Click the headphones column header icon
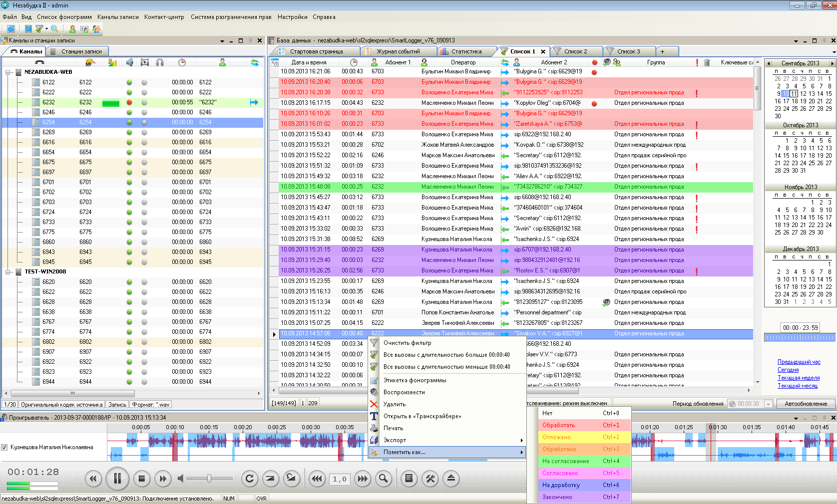This screenshot has height=504, width=837. [x=160, y=62]
